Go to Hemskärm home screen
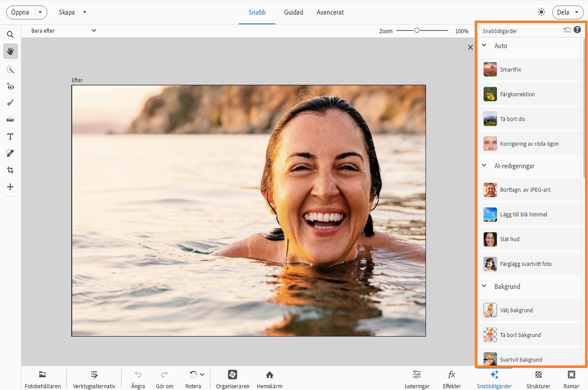Image resolution: width=588 pixels, height=390 pixels. coord(269,378)
